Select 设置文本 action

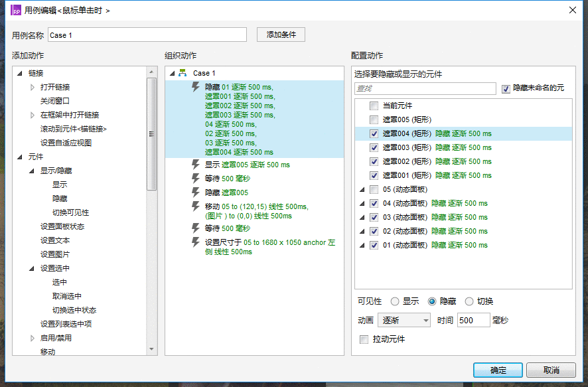54,240
